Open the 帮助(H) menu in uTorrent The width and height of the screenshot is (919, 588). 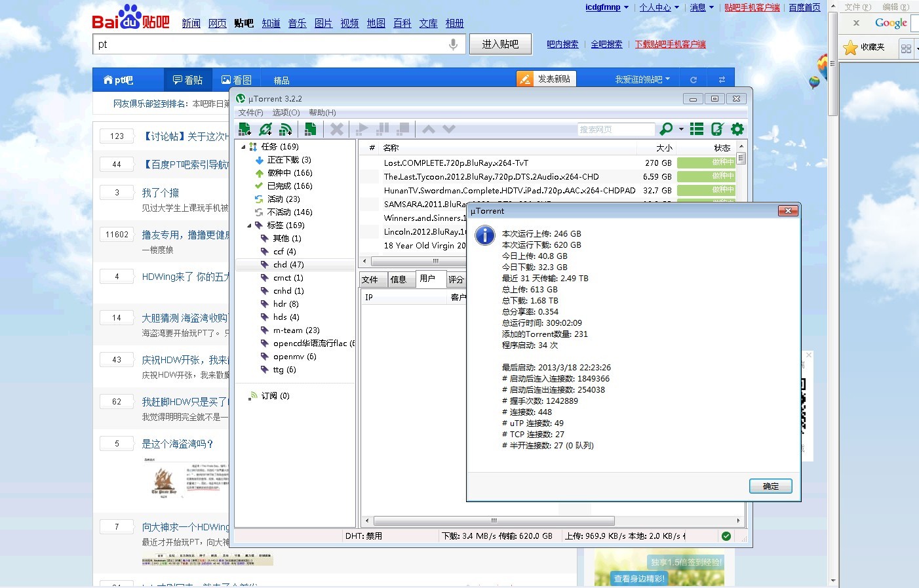click(x=323, y=113)
